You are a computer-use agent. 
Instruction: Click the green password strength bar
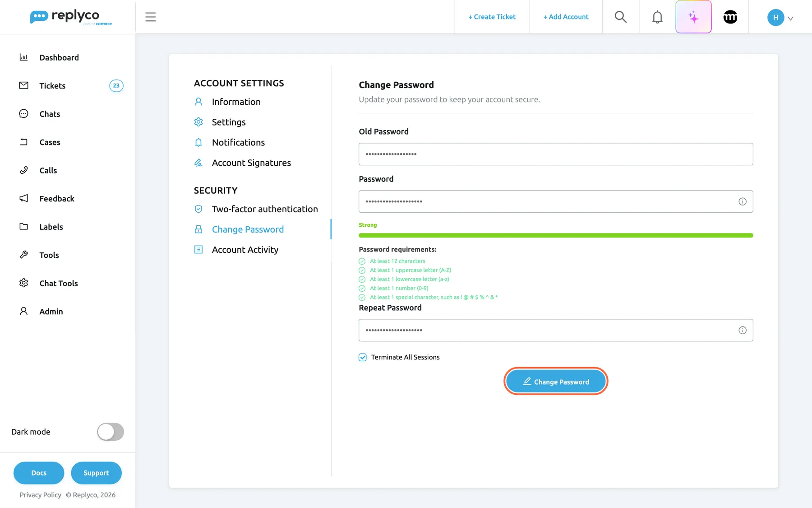click(556, 235)
